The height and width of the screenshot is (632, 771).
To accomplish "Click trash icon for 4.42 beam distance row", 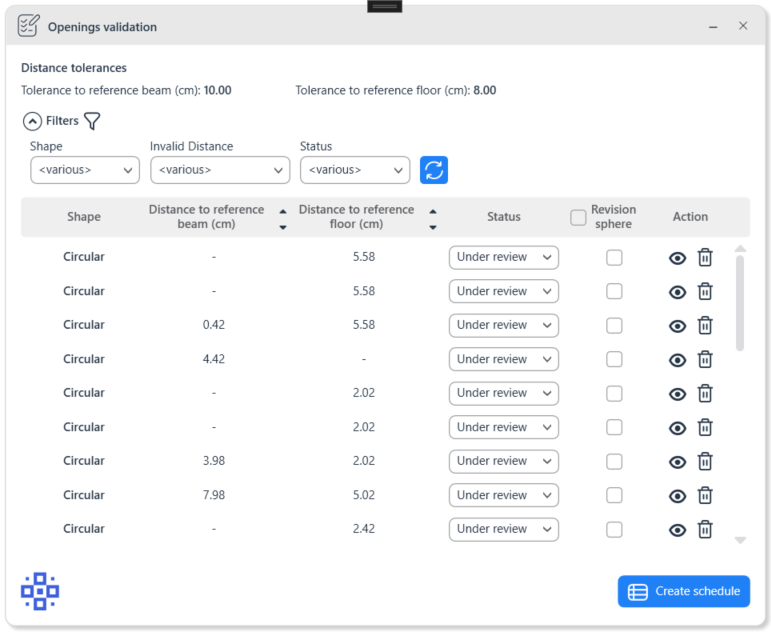I will 705,359.
